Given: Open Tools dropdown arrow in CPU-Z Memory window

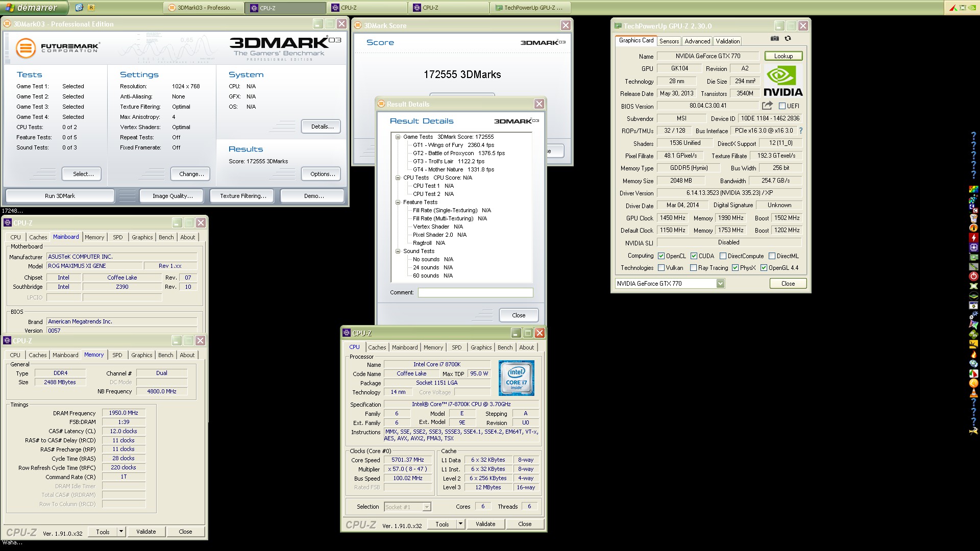Looking at the screenshot, I should (121, 532).
